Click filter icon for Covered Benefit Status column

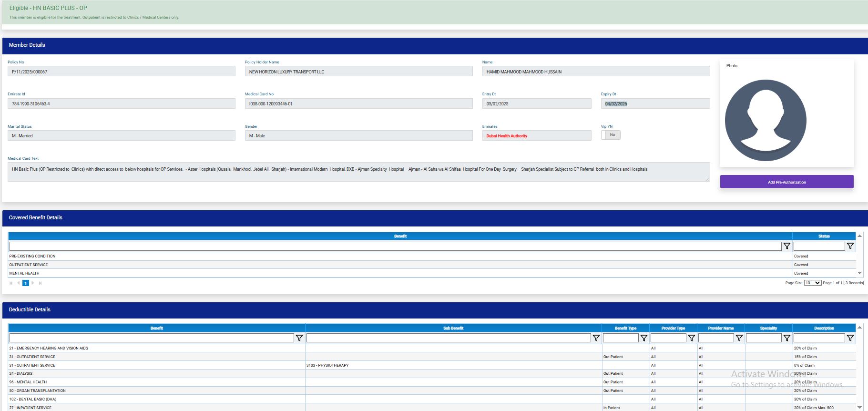point(850,246)
